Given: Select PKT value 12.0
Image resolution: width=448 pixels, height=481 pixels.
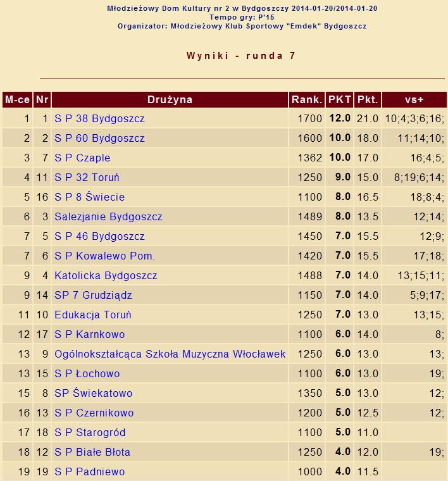Looking at the screenshot, I should click(340, 118).
